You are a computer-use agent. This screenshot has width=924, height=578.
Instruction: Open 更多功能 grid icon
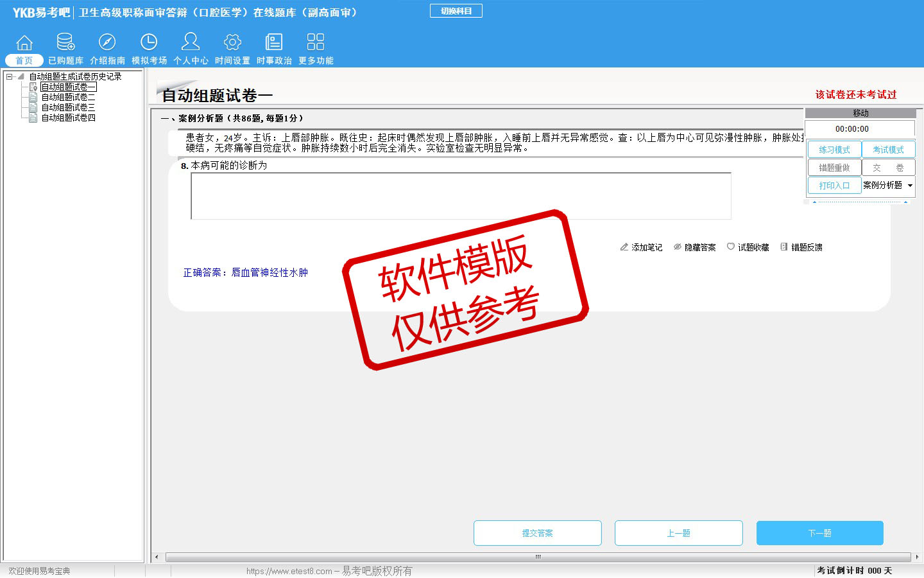(x=316, y=43)
